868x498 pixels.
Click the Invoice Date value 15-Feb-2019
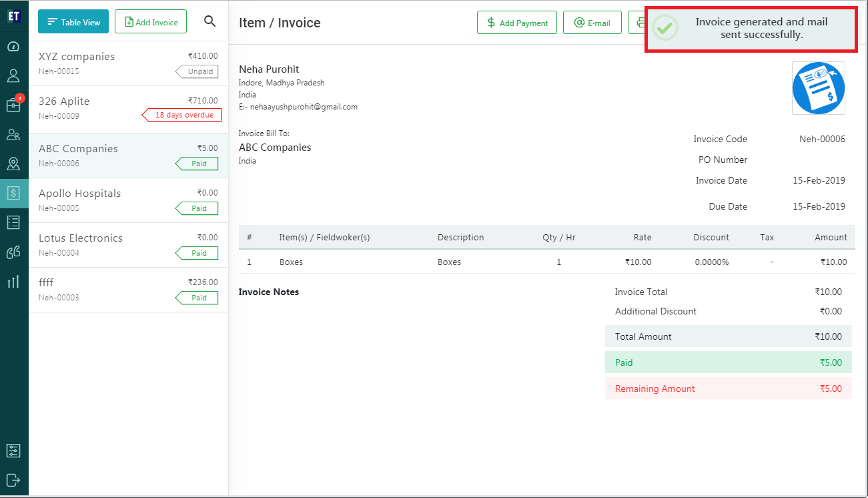pos(819,181)
